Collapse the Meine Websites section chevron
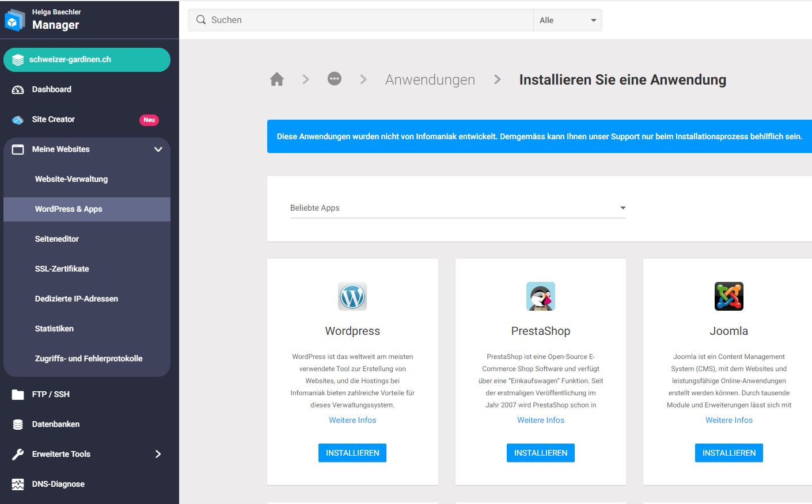The image size is (812, 504). click(x=158, y=150)
